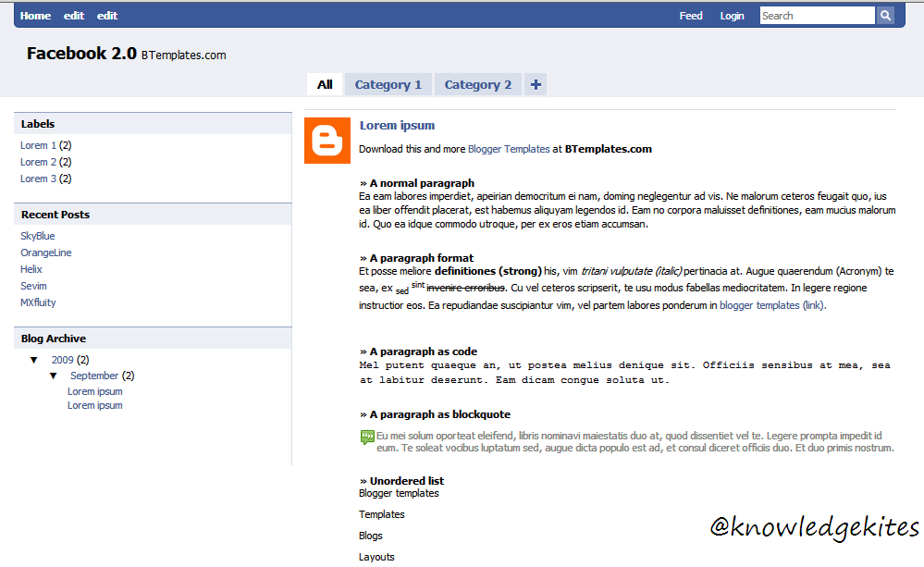Click the 'A paragraph as blockquote' heading

[436, 415]
